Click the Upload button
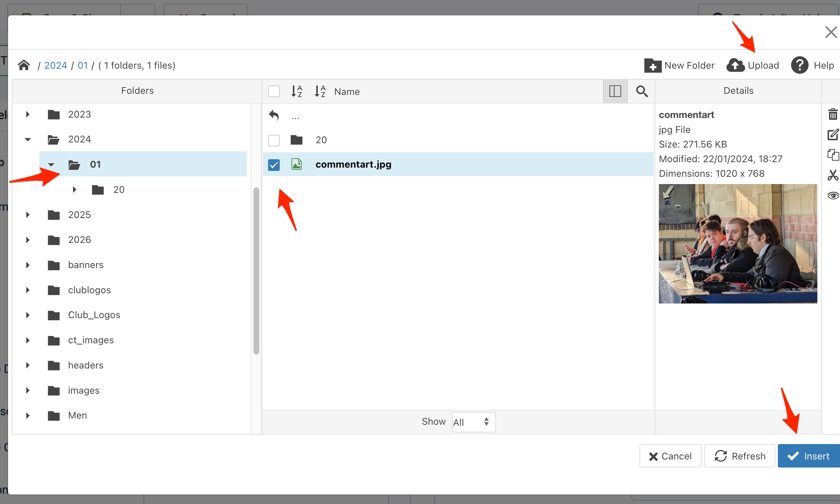Screen dimensions: 840x504 coord(753,65)
